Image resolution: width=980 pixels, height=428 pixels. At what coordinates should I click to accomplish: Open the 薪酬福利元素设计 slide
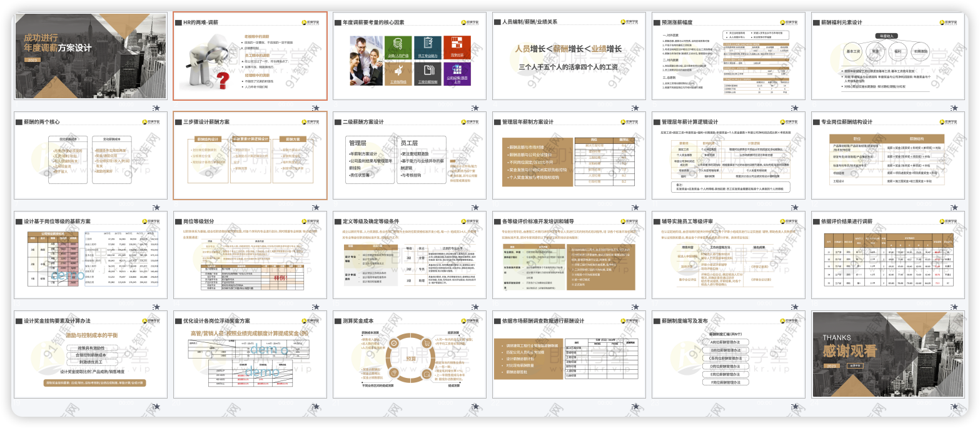coord(888,56)
